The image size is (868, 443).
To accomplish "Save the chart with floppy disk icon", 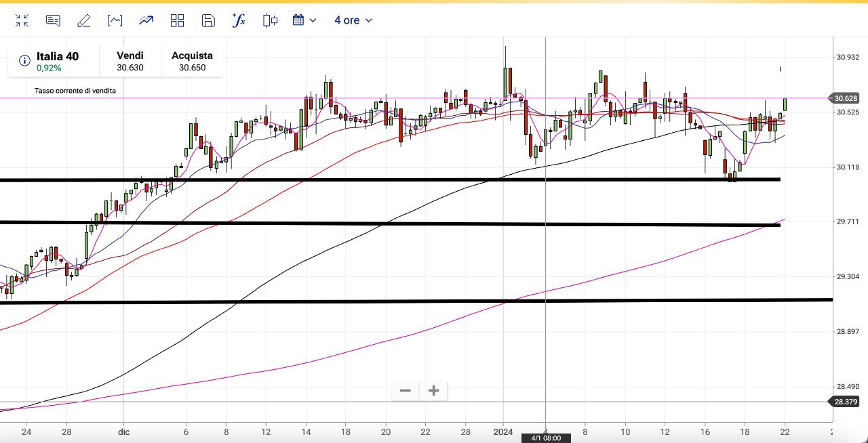I will (208, 20).
